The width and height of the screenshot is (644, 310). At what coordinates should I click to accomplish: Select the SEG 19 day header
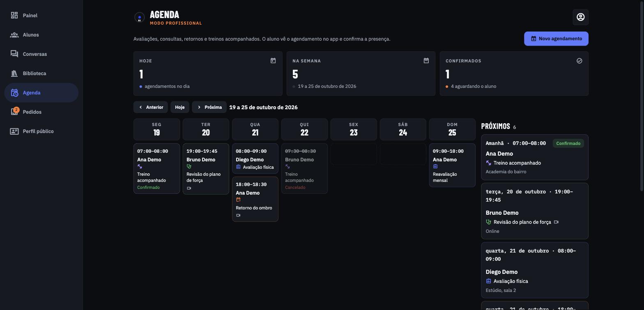pyautogui.click(x=156, y=129)
